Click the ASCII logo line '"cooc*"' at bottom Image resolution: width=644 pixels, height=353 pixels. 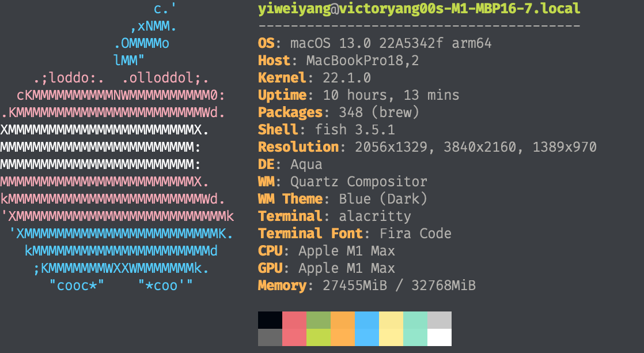tap(77, 285)
